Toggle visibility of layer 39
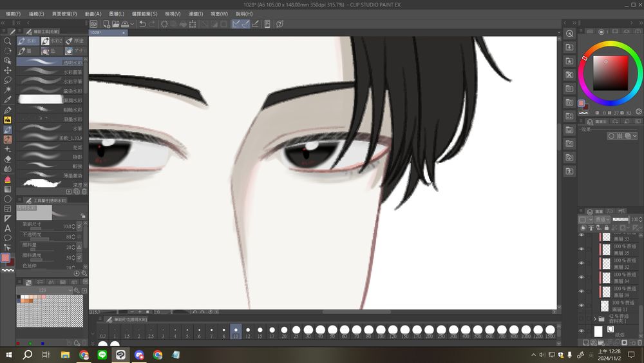644x363 pixels. pos(581,291)
